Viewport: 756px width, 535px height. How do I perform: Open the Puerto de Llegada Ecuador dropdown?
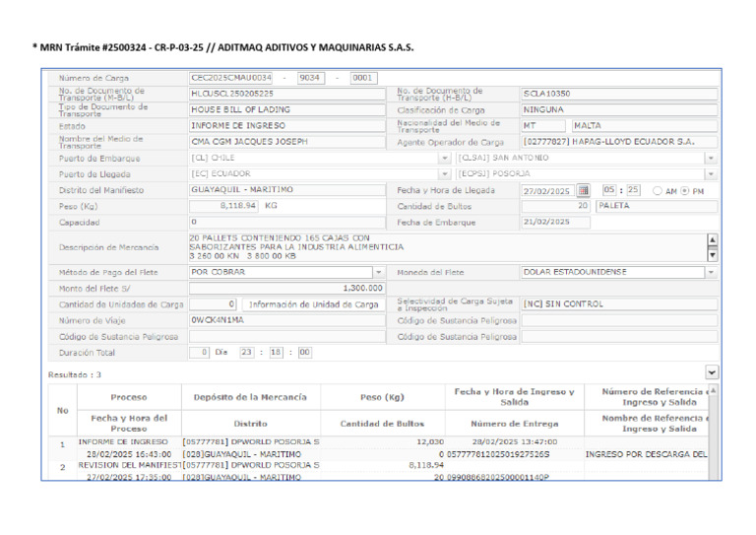click(x=444, y=174)
